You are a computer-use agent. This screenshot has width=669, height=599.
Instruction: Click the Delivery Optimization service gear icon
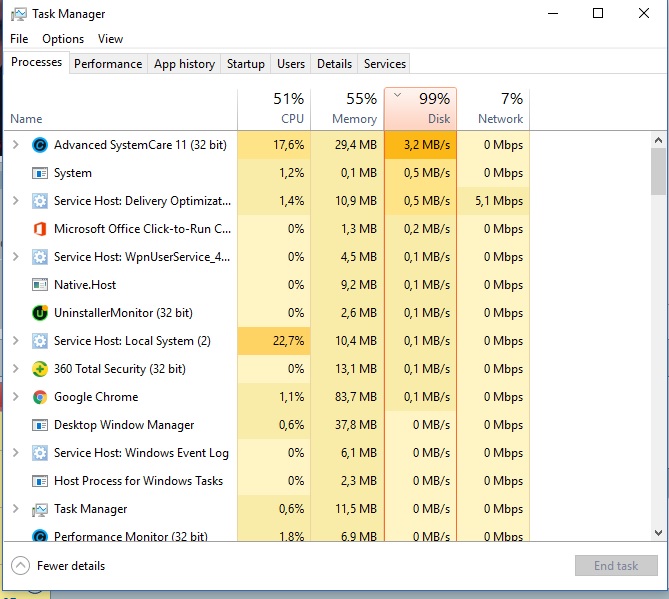[x=40, y=201]
